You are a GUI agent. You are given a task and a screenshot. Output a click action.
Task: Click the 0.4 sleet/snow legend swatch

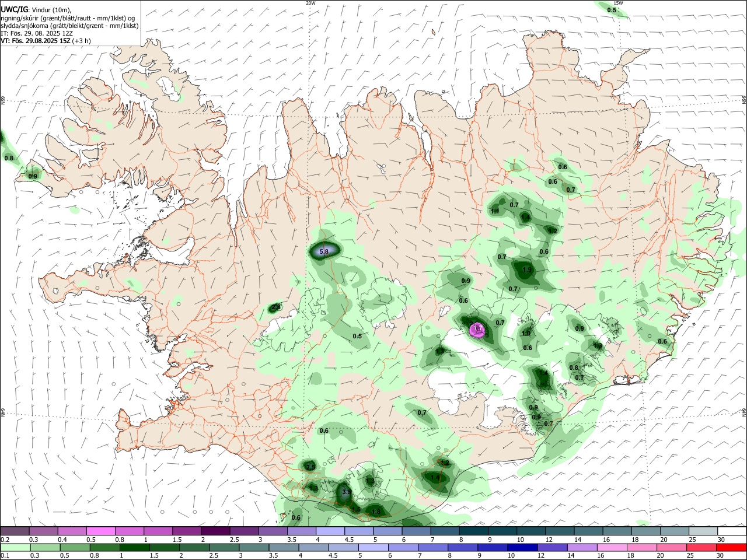[x=72, y=531]
